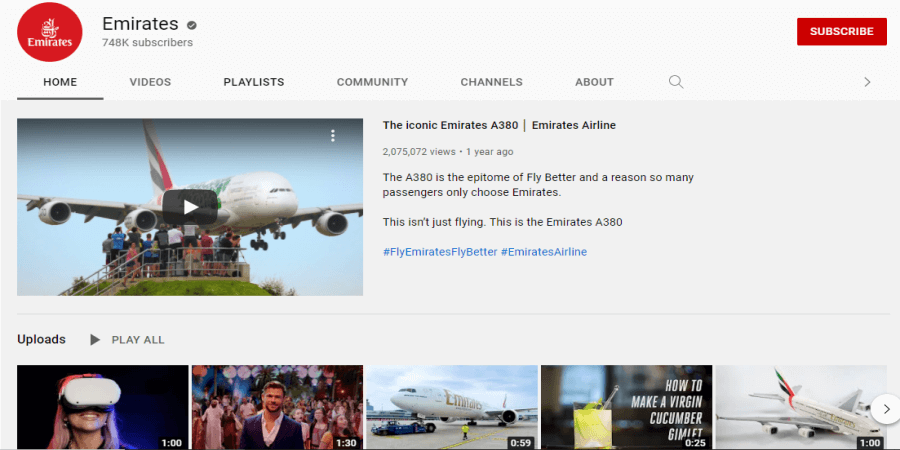Play the featured A380 video
Image resolution: width=900 pixels, height=450 pixels.
coord(190,207)
